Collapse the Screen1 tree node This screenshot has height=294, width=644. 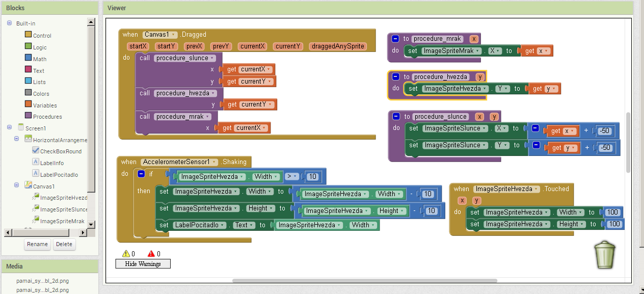click(10, 128)
